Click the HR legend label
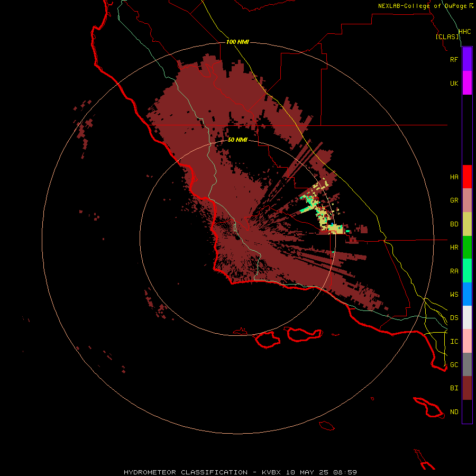Screen dimensions: 476x476 pos(454,248)
